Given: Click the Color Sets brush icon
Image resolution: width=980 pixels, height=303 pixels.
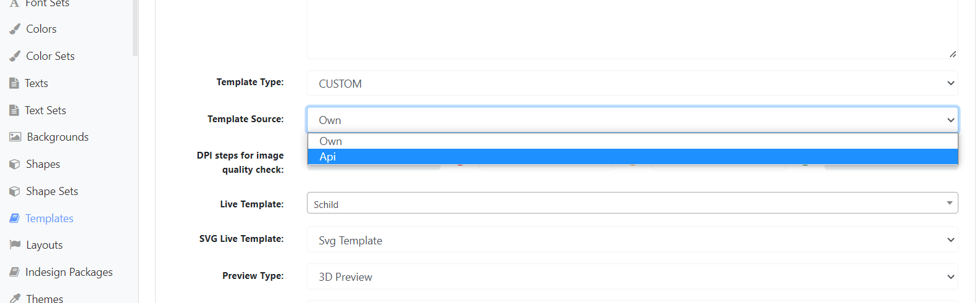Looking at the screenshot, I should tap(15, 56).
